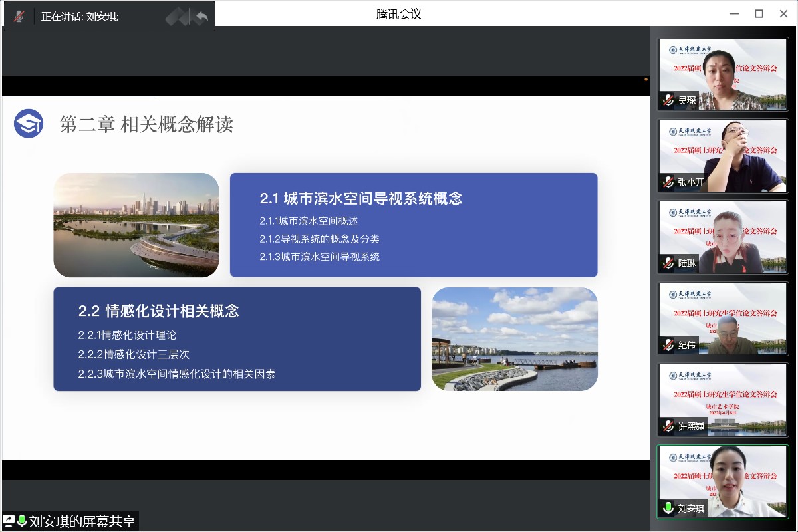Click the layout icon beside the reply arrow
The width and height of the screenshot is (798, 532).
(x=177, y=17)
